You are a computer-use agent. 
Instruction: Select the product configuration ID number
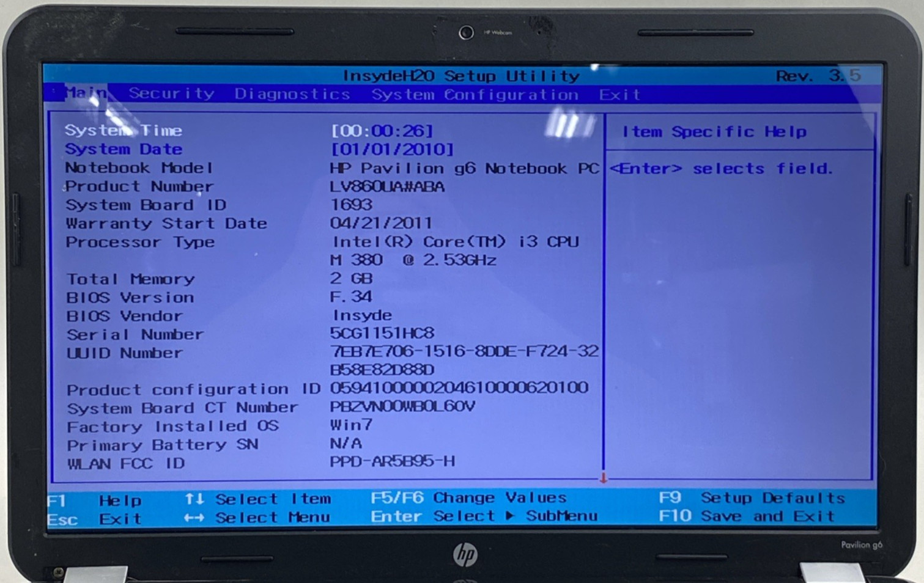[459, 388]
